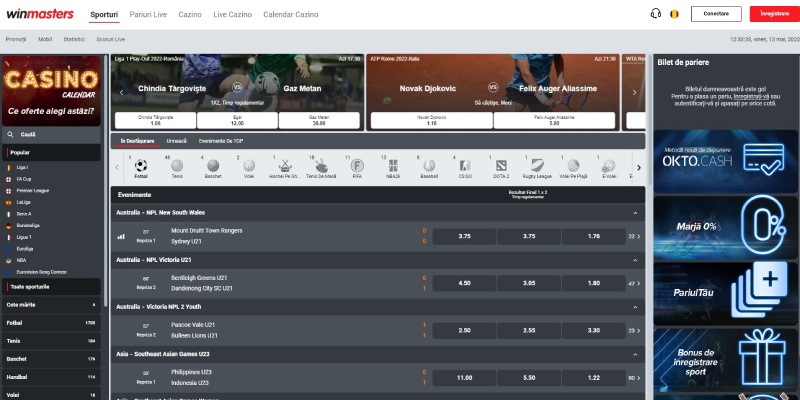Collapse Australia - NPL Victoria U21 section
800x400 pixels.
pyautogui.click(x=635, y=260)
